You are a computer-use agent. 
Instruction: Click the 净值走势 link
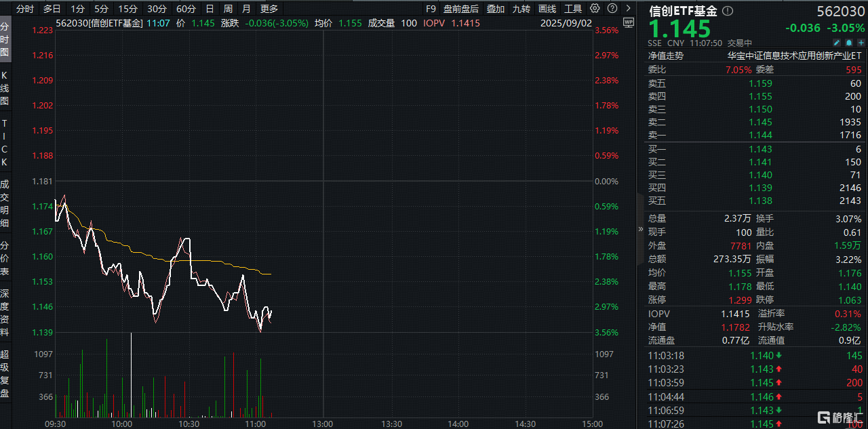666,56
